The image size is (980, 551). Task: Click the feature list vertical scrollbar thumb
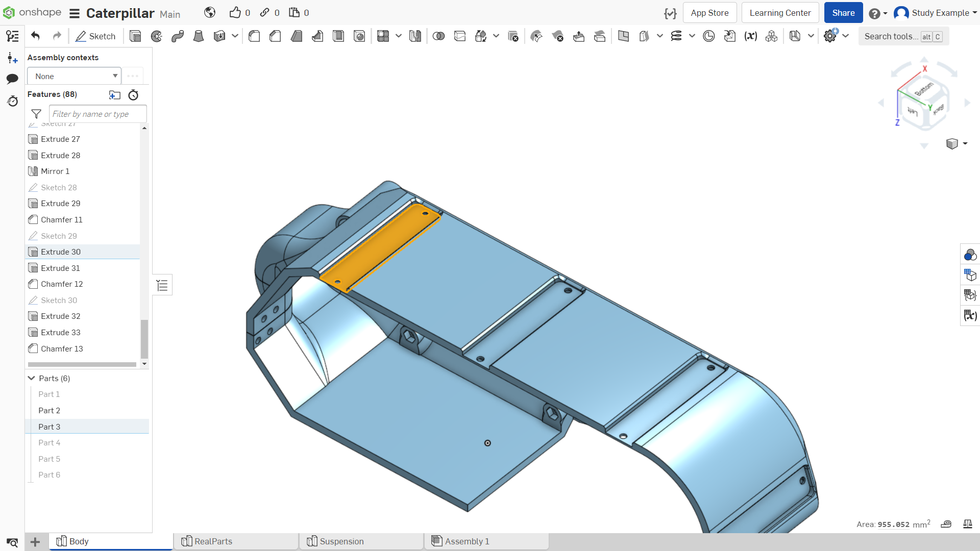(144, 339)
